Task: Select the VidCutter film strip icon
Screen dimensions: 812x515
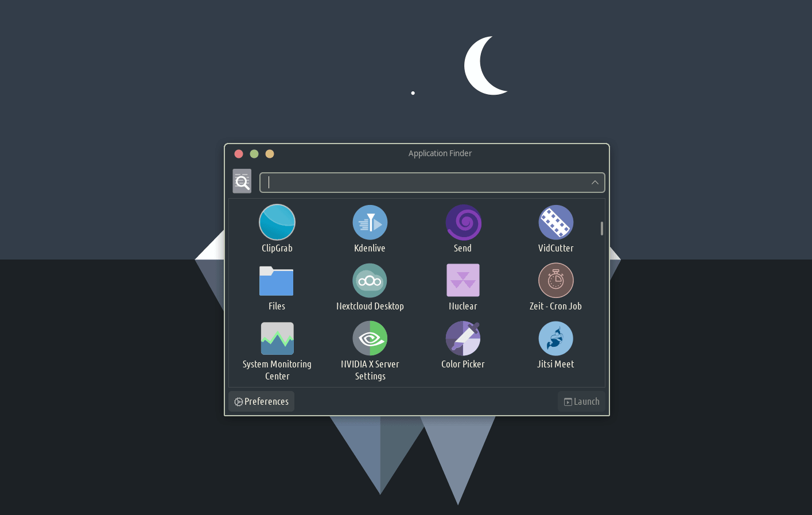Action: tap(555, 222)
